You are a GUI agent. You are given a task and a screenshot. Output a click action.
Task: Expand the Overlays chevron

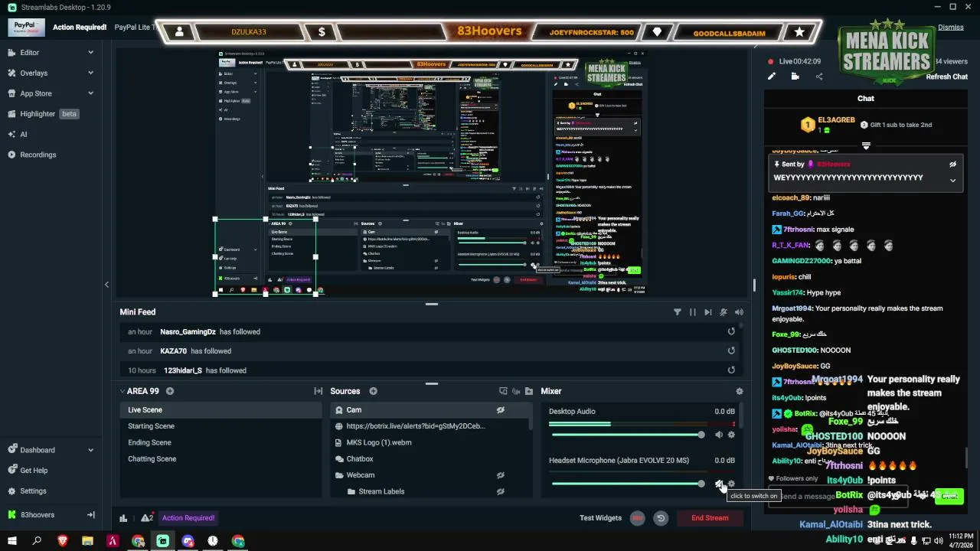90,73
